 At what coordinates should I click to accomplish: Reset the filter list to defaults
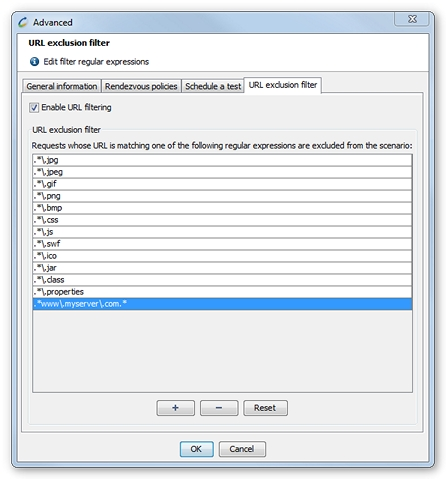pos(265,408)
